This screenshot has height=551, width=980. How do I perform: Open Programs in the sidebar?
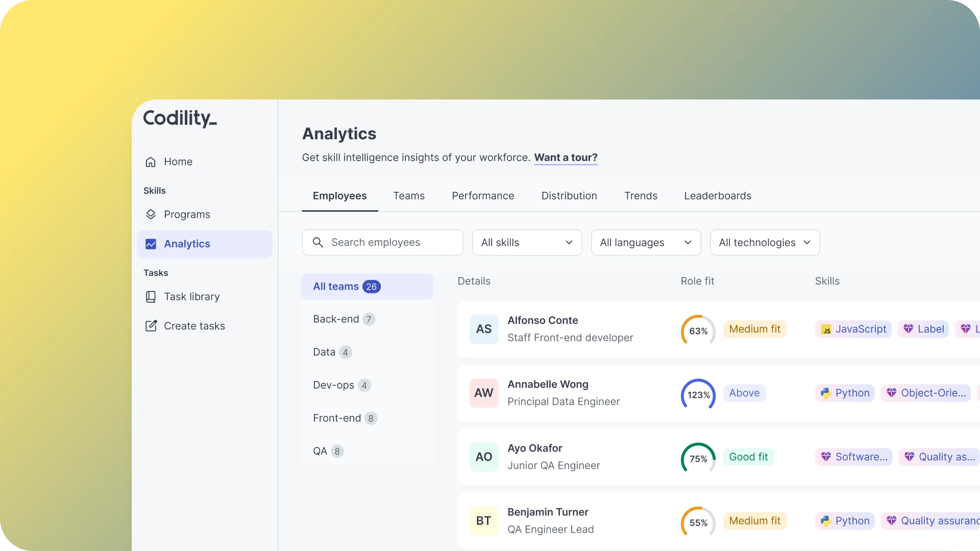[x=205, y=214]
